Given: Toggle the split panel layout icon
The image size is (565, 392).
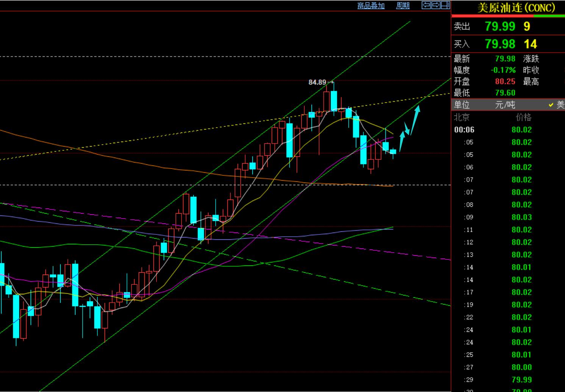Looking at the screenshot, I should 446,5.
